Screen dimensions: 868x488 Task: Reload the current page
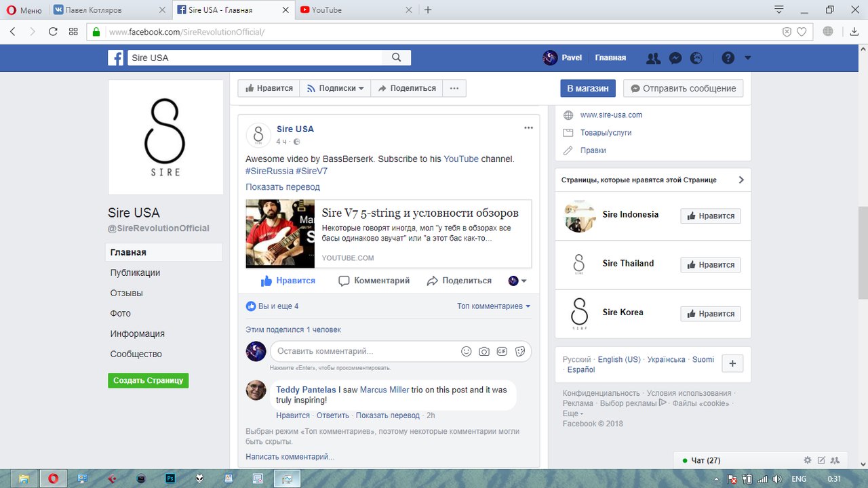53,31
